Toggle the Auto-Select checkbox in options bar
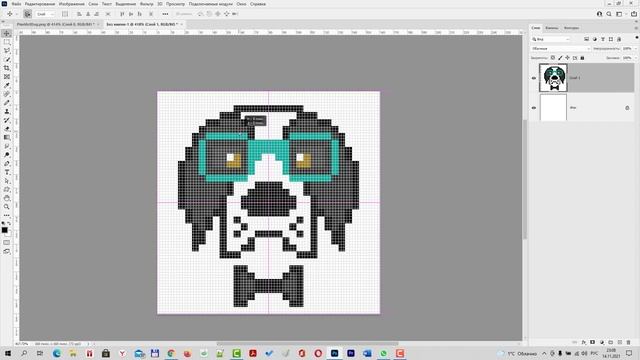The width and height of the screenshot is (640, 360). (27, 14)
